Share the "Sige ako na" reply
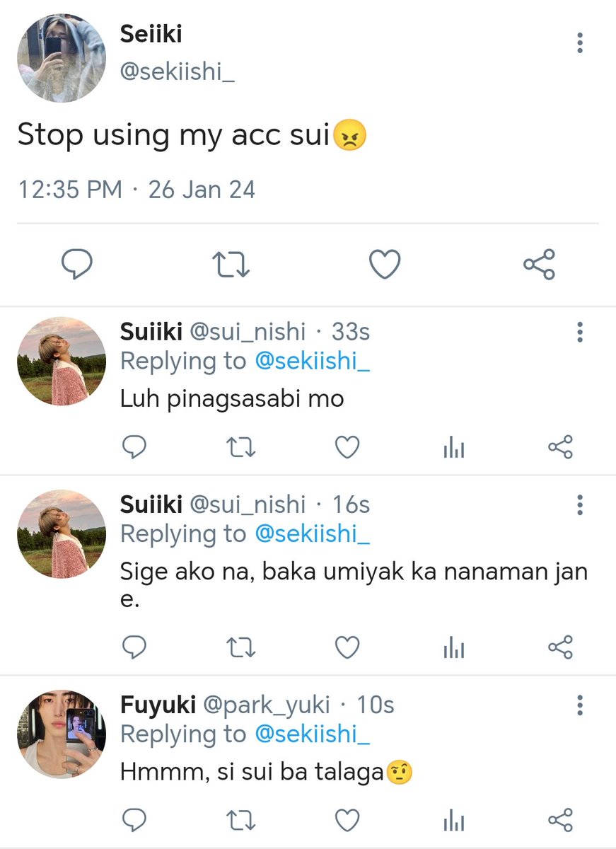Image resolution: width=616 pixels, height=849 pixels. [x=560, y=647]
